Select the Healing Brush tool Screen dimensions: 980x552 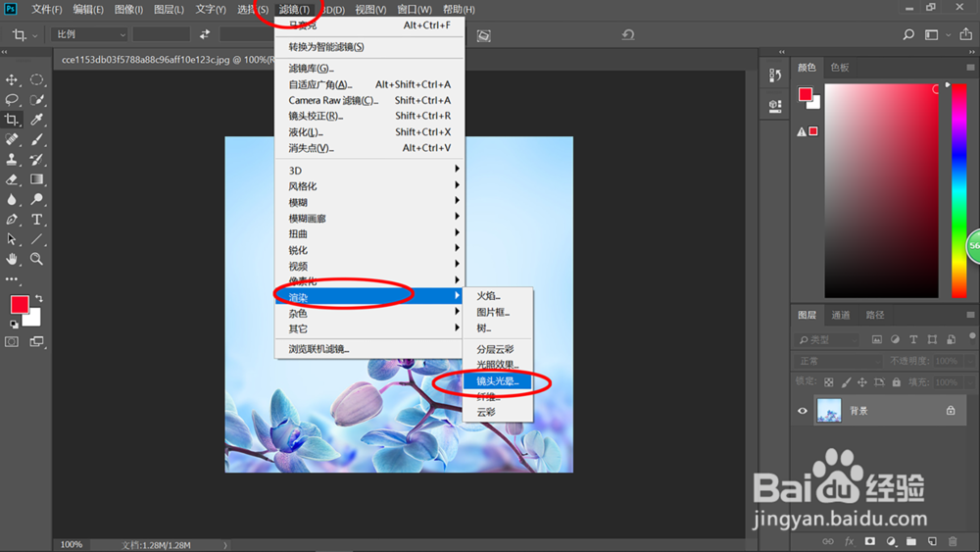click(x=12, y=139)
